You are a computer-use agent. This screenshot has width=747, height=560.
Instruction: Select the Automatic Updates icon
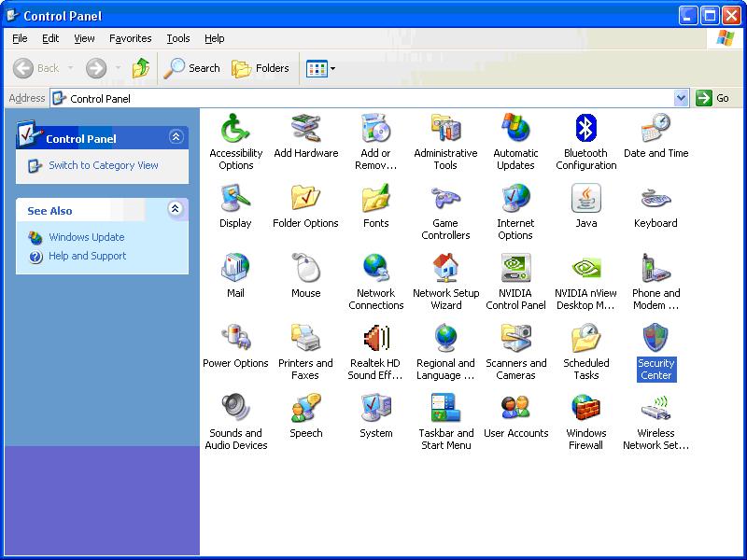pos(515,142)
